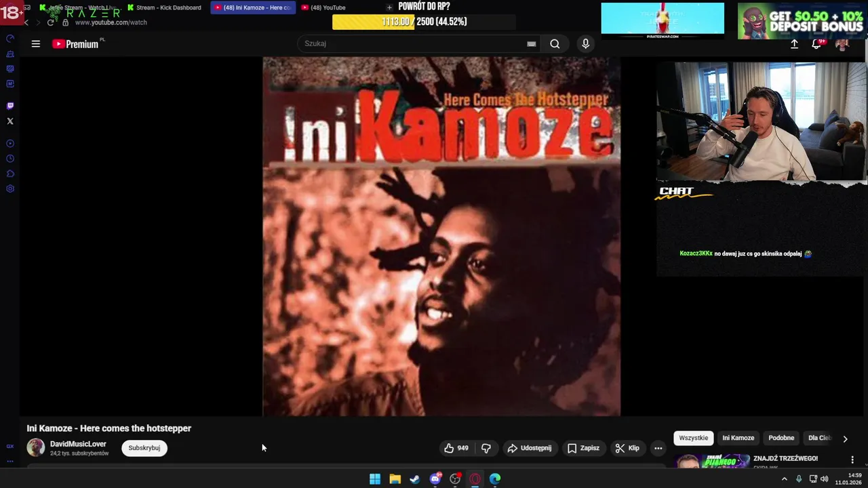Click the Udostępnij share button

529,448
